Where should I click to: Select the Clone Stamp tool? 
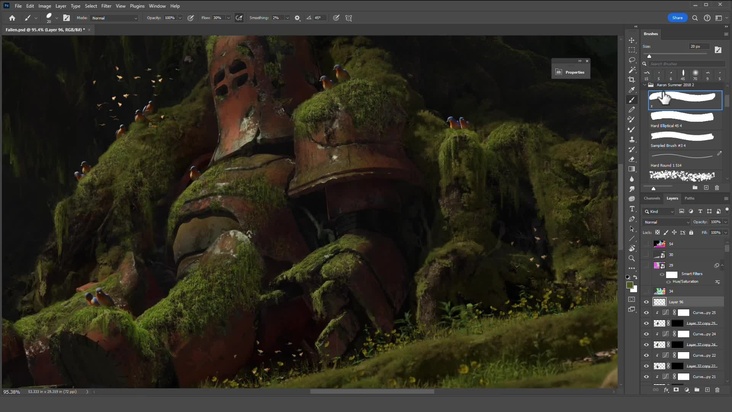pos(632,140)
